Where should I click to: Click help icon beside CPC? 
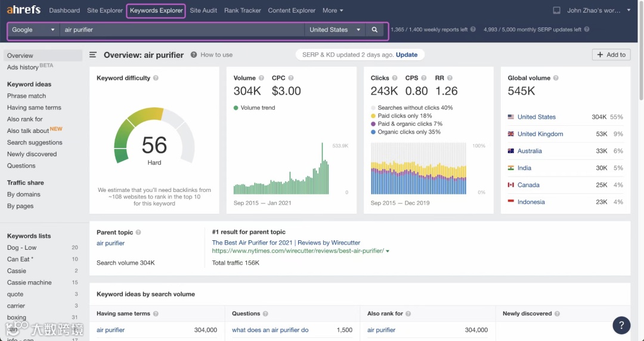click(291, 78)
